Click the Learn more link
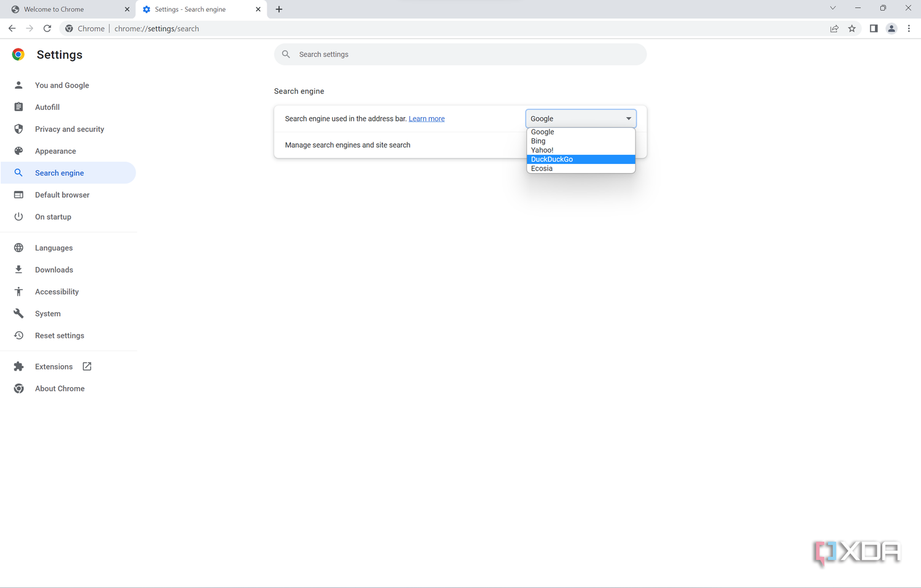Image resolution: width=921 pixels, height=588 pixels. coord(426,118)
